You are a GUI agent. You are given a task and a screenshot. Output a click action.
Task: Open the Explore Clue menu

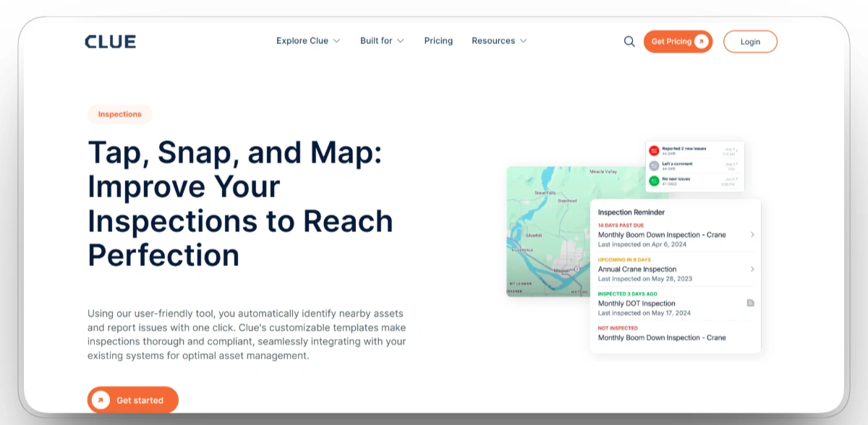click(308, 41)
